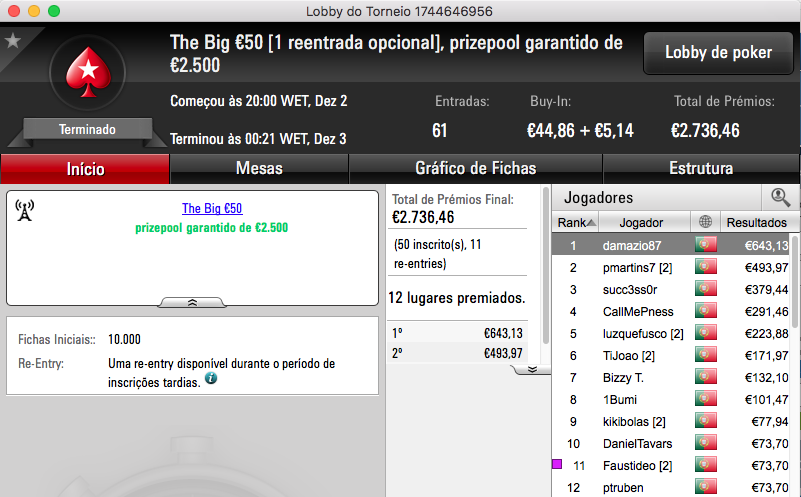This screenshot has height=497, width=801.
Task: Click the green prizepool garantido text
Action: click(211, 227)
